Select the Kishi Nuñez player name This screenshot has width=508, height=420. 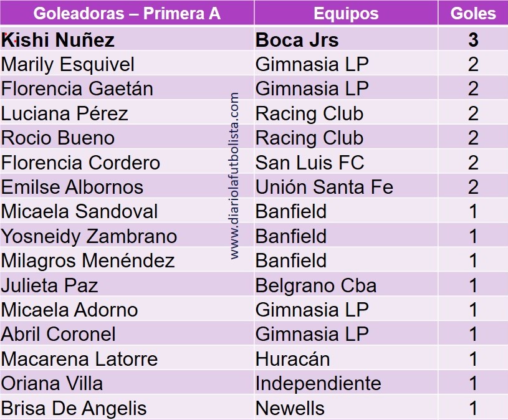point(58,41)
